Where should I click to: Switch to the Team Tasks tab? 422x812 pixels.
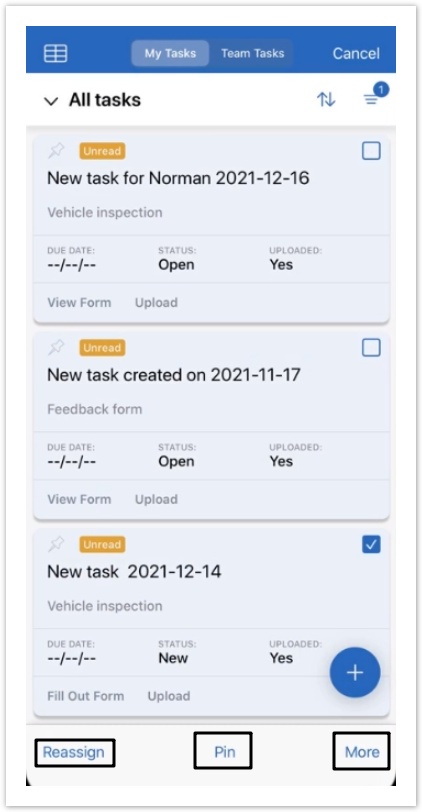pyautogui.click(x=253, y=53)
